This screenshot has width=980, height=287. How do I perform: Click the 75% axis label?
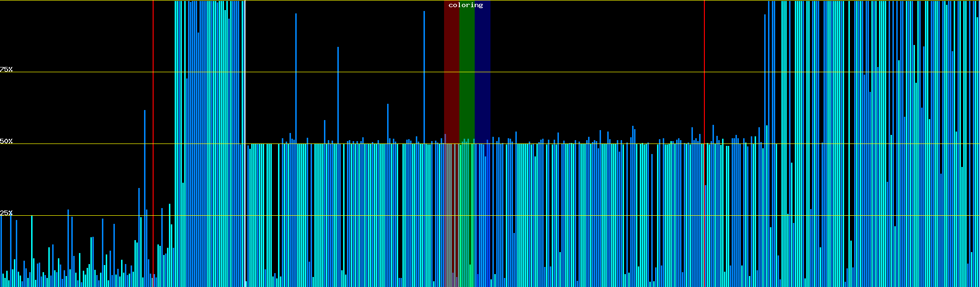6,69
